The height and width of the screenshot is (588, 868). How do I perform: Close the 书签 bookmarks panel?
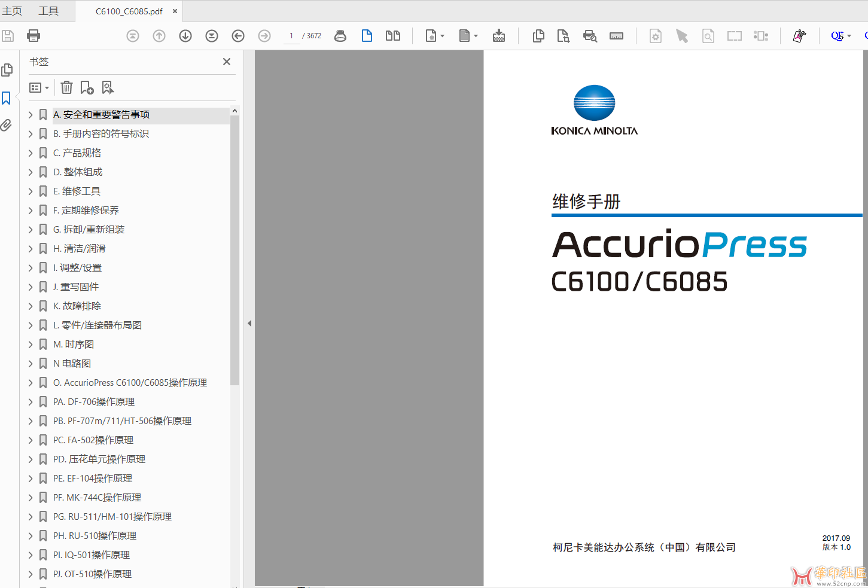pos(227,62)
